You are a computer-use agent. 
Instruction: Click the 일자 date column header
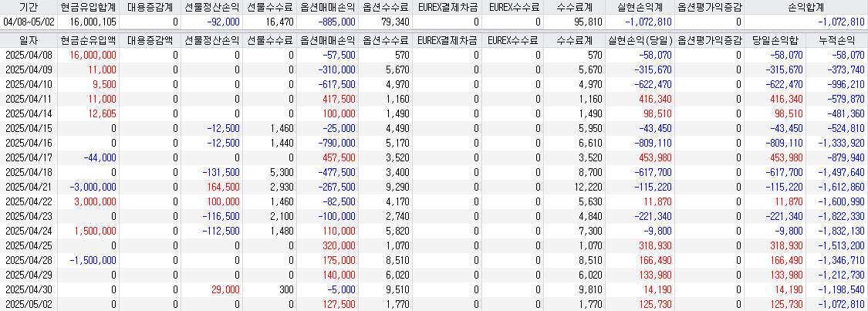click(28, 40)
